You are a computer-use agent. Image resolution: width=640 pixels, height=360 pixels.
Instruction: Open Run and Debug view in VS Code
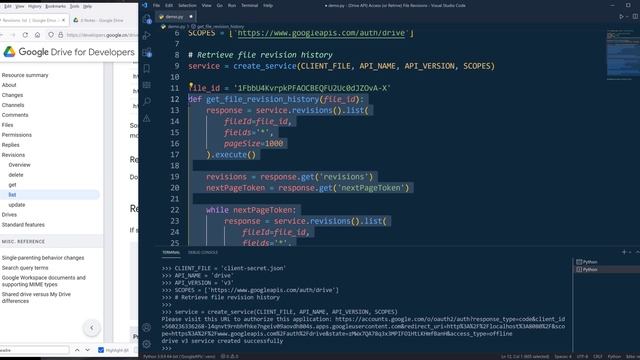[147, 36]
